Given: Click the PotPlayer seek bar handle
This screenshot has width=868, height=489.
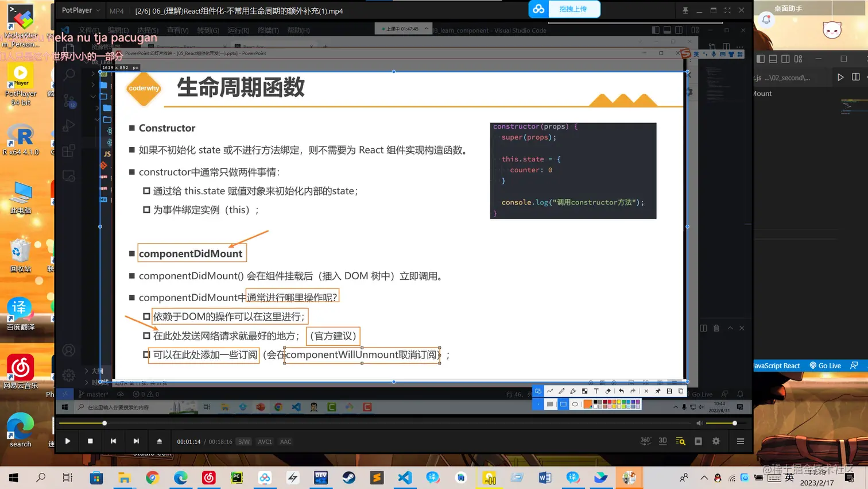Looking at the screenshot, I should (x=104, y=423).
